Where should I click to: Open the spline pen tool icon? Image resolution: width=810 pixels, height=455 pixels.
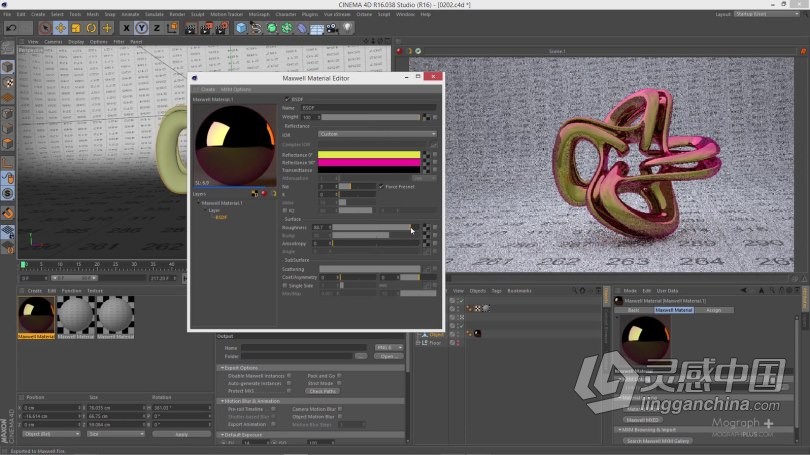coord(256,28)
